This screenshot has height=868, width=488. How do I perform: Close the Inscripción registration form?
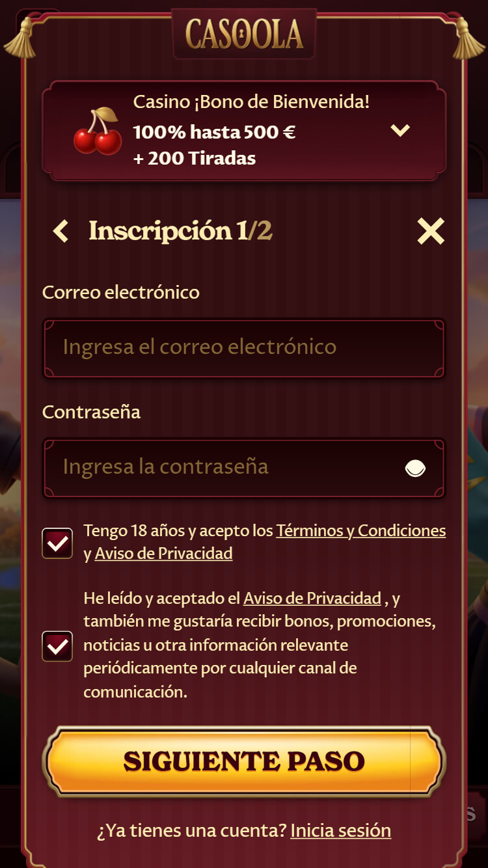point(430,231)
